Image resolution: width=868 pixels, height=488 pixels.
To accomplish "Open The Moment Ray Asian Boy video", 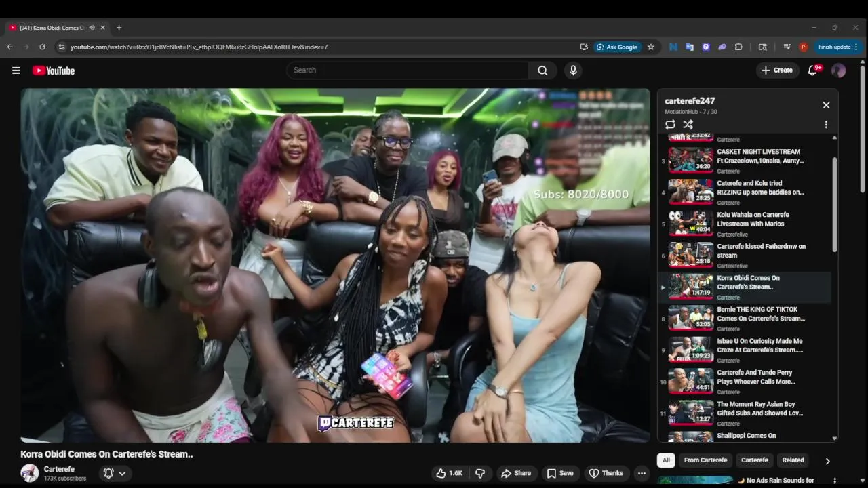I will coord(745,413).
